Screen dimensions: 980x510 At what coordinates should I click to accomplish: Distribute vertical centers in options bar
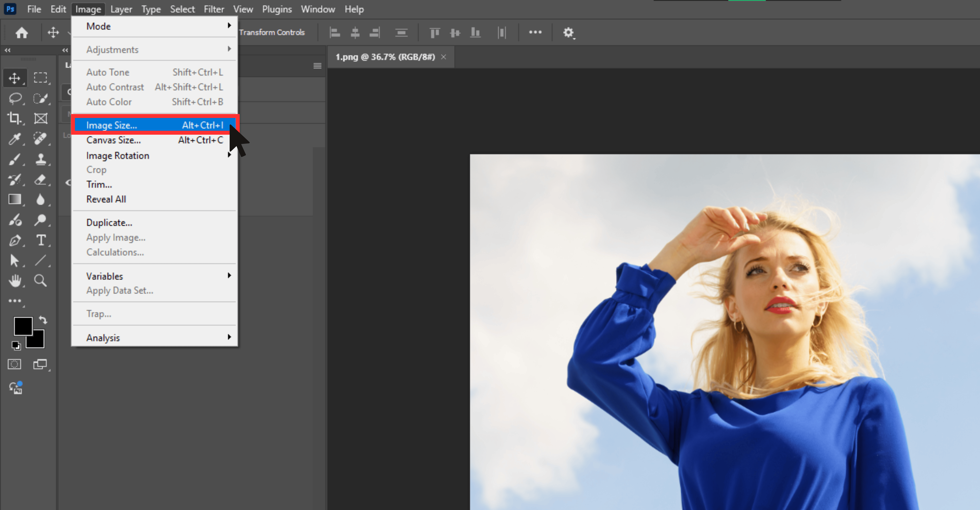point(401,33)
